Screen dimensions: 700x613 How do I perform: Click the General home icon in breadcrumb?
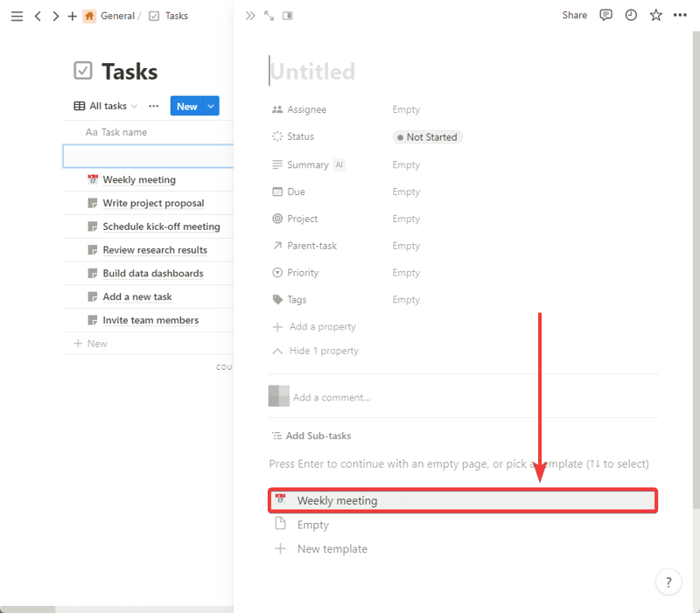[x=88, y=15]
